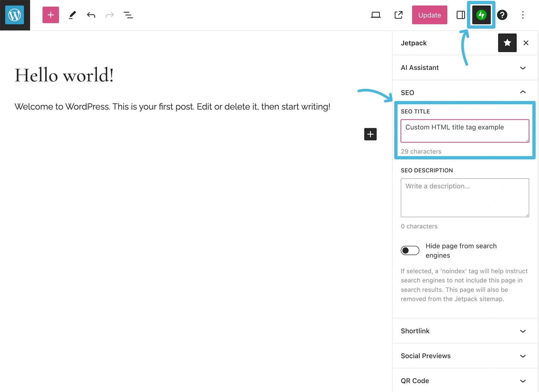Open the block inserter plus button
Image resolution: width=539 pixels, height=392 pixels.
pos(51,15)
